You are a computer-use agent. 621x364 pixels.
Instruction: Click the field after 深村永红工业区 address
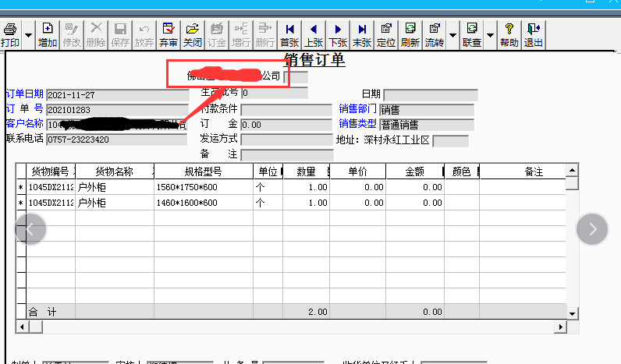point(451,141)
